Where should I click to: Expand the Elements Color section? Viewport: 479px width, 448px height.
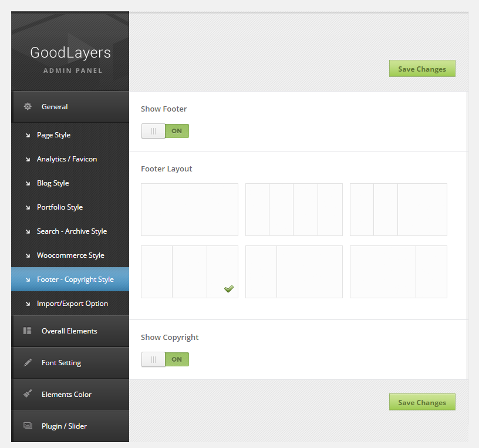coord(70,395)
